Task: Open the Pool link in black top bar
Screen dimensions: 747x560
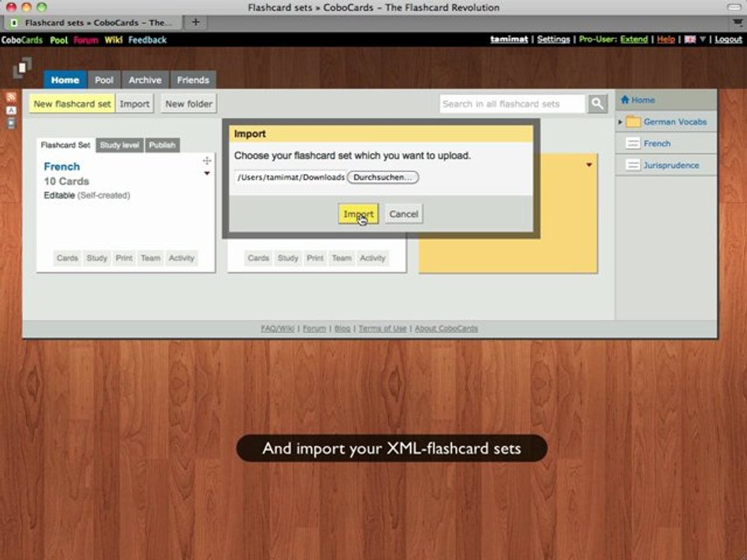Action: coord(58,40)
